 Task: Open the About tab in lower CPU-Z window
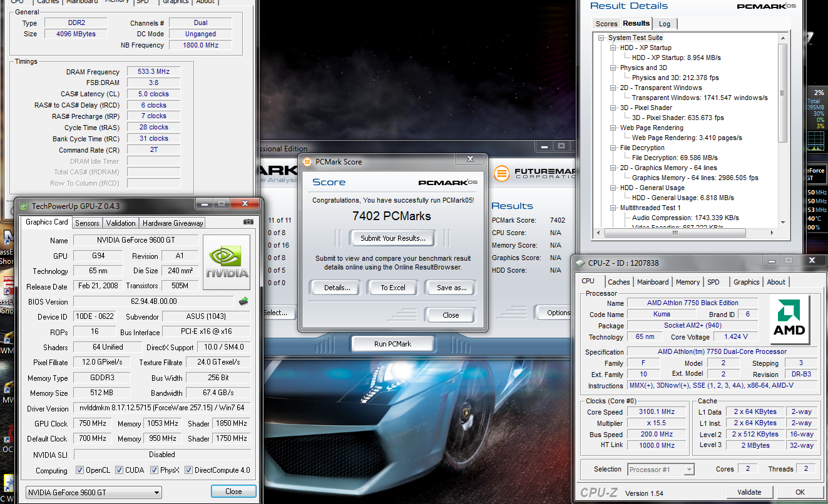[x=776, y=282]
